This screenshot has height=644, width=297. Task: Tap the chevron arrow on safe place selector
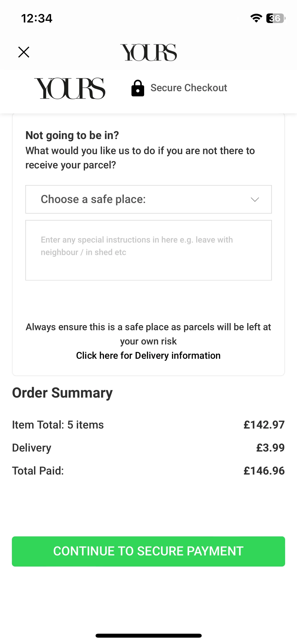coord(255,200)
